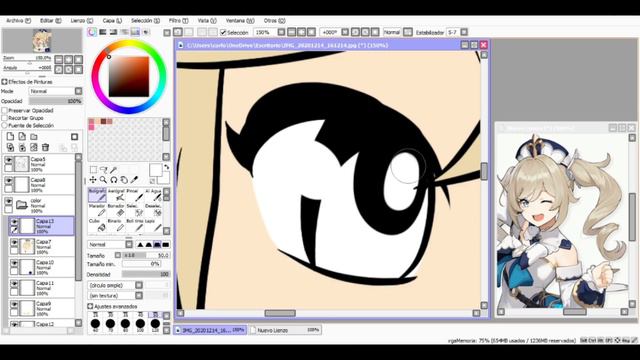Open the Capa menu
This screenshot has height=360, width=640.
coord(112,20)
